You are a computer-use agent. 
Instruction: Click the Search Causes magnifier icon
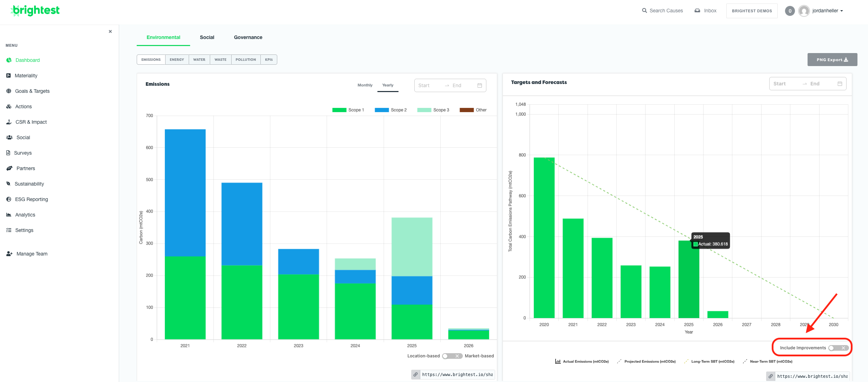tap(644, 11)
